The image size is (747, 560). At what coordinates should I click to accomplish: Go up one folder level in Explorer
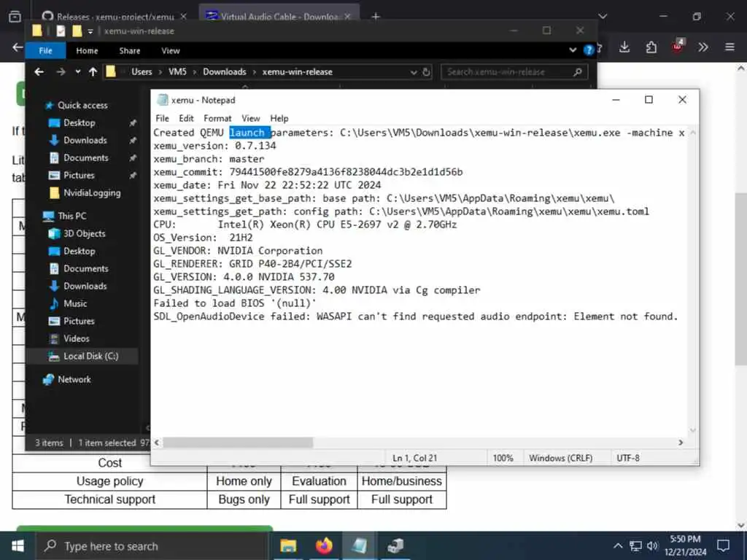(93, 72)
